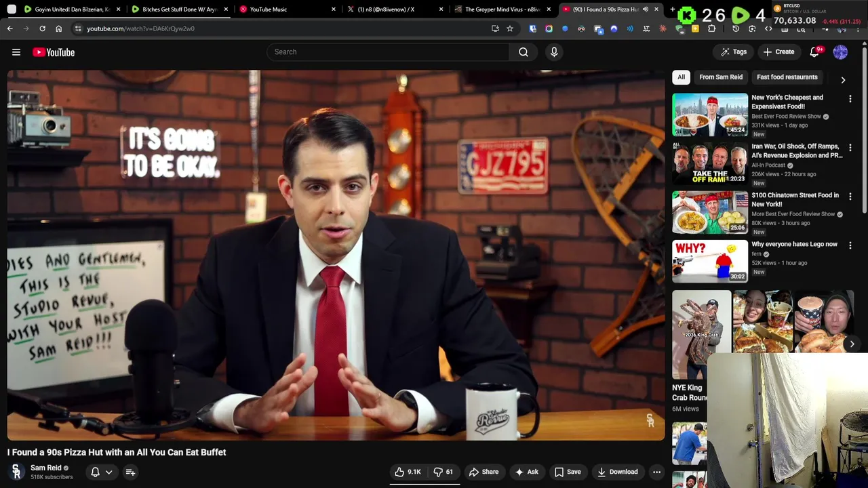The image size is (868, 488).
Task: Play New York's Cheapest and Expensivest Food thumbnail
Action: click(710, 115)
